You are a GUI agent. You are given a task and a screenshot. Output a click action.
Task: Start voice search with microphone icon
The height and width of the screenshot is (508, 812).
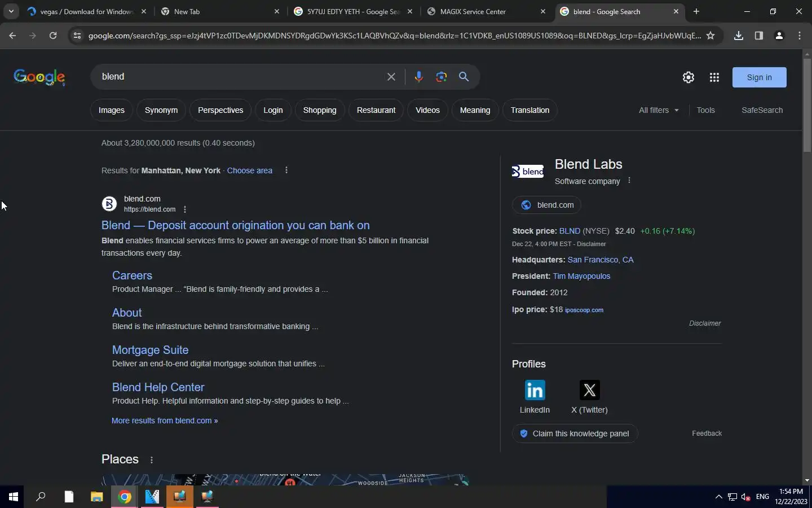[418, 77]
